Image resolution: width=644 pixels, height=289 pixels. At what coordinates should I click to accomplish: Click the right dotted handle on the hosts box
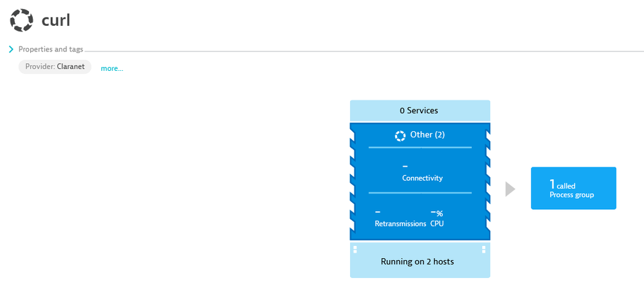(484, 250)
